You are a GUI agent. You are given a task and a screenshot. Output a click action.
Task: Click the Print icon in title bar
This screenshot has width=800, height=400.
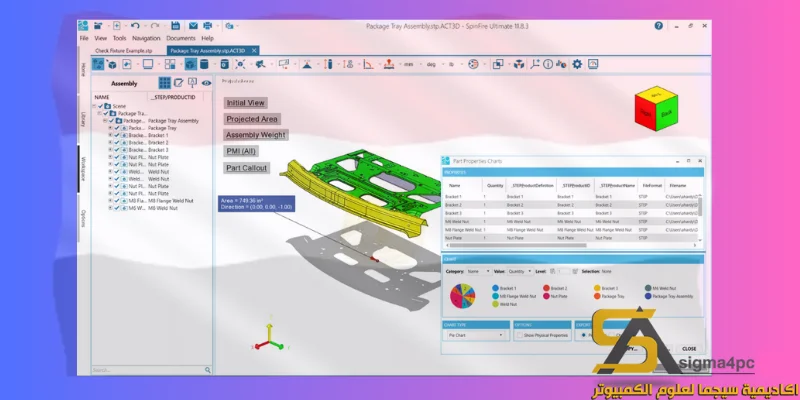coord(208,26)
